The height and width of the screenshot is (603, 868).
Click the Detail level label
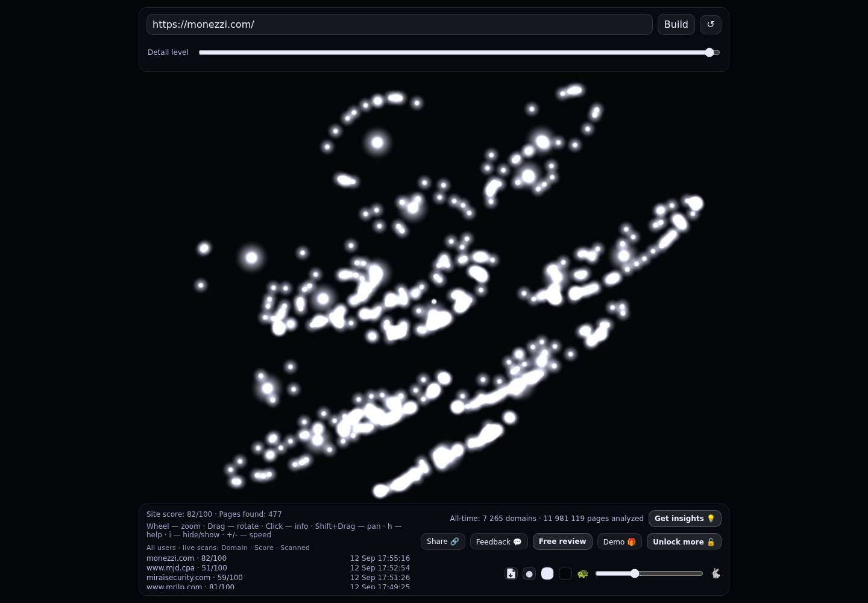pyautogui.click(x=168, y=52)
